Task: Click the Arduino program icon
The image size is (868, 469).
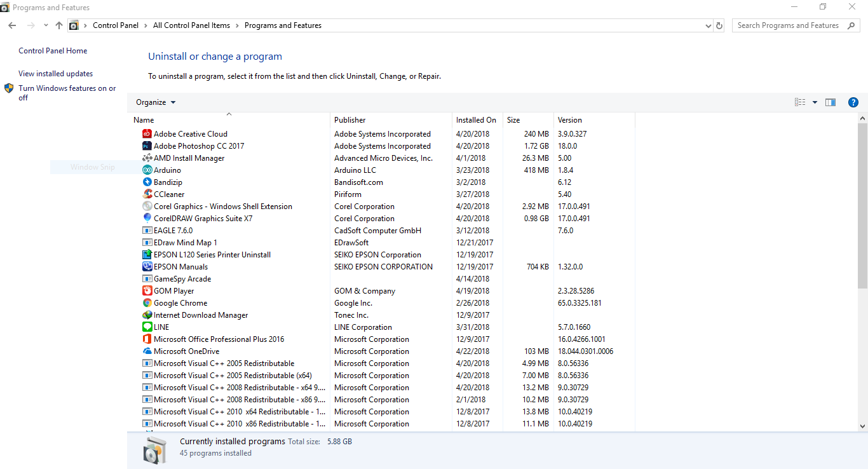Action: [147, 170]
